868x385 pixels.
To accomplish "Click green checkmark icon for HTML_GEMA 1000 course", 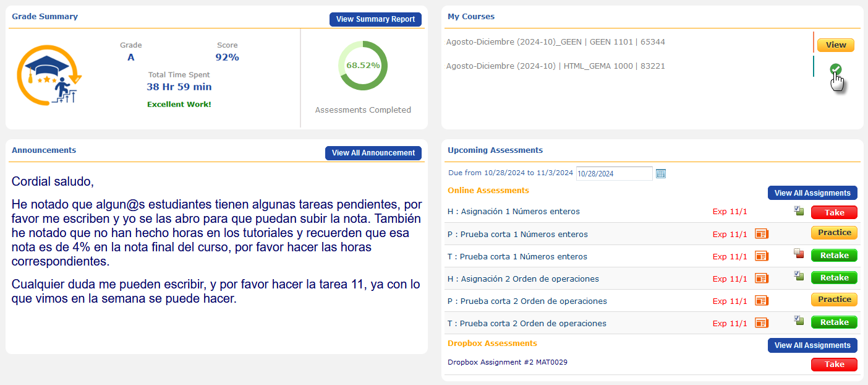I will [x=835, y=69].
